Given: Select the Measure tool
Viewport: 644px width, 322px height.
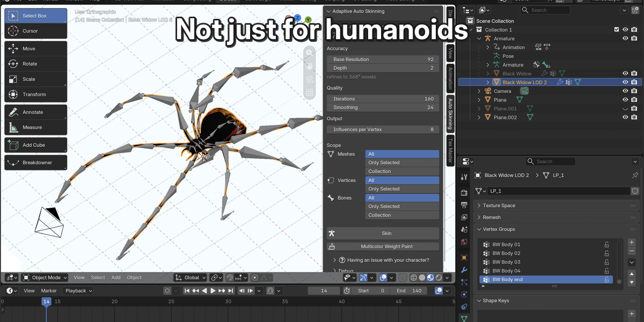Looking at the screenshot, I should click(36, 127).
